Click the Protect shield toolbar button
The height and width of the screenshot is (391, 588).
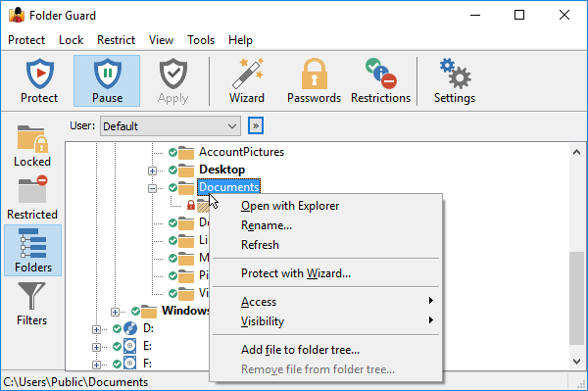click(39, 80)
